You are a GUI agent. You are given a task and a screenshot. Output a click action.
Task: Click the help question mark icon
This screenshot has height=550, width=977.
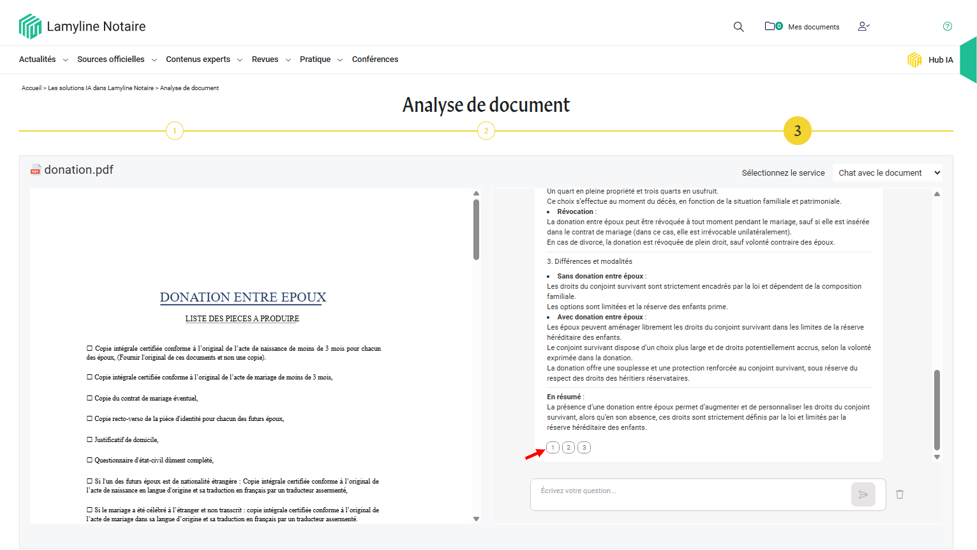pyautogui.click(x=947, y=26)
